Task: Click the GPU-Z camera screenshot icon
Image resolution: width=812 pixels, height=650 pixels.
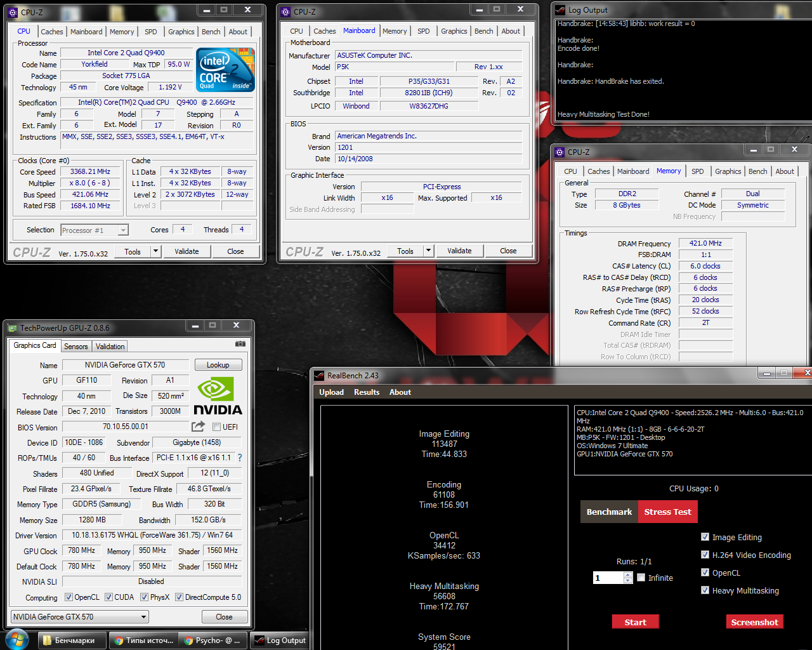Action: click(x=240, y=344)
